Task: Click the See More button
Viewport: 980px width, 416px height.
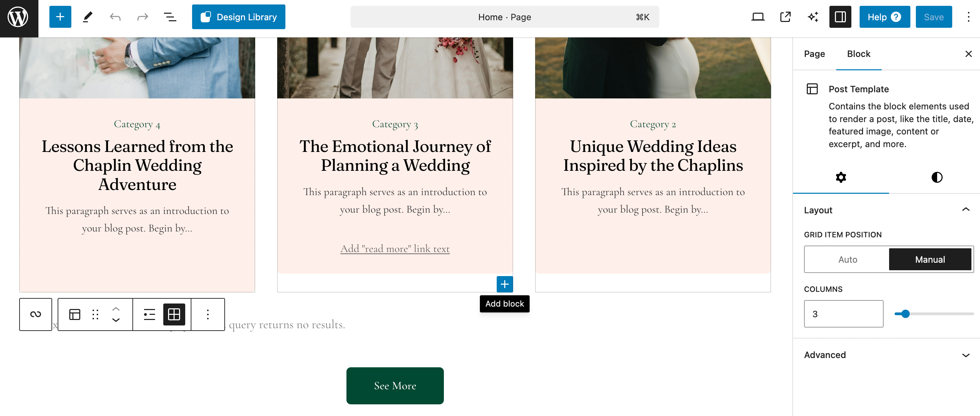Action: [395, 385]
